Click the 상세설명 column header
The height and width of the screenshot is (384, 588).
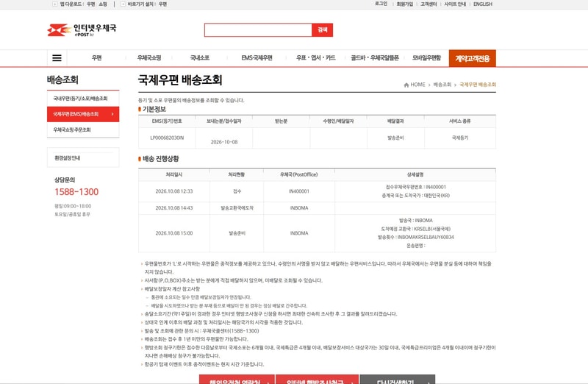click(x=415, y=174)
